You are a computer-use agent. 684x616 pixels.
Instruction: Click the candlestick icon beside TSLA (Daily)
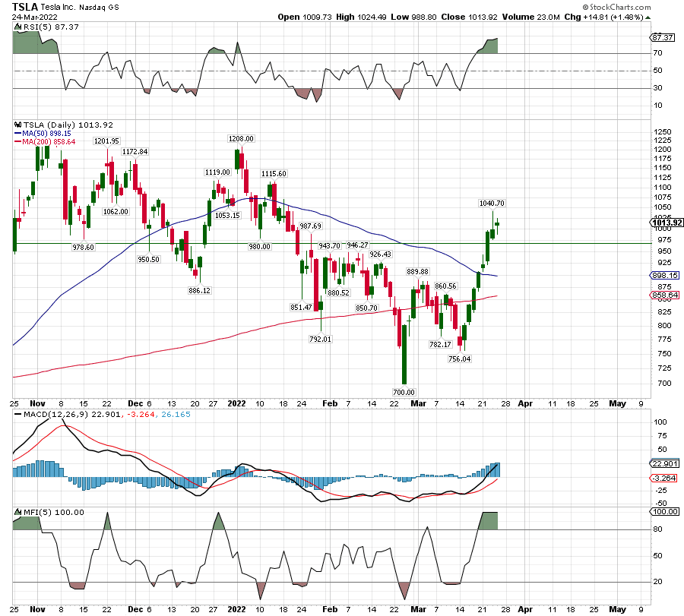point(17,125)
